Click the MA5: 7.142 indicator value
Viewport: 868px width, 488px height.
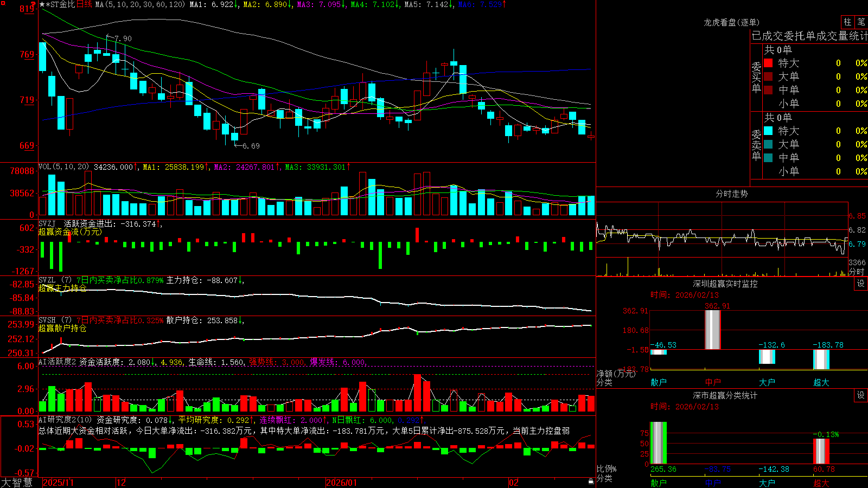click(428, 4)
